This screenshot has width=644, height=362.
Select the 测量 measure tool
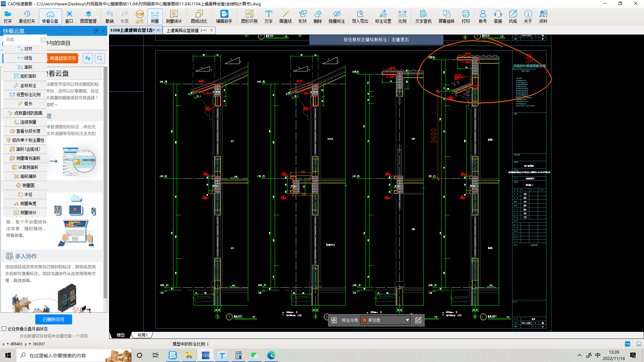tap(155, 16)
